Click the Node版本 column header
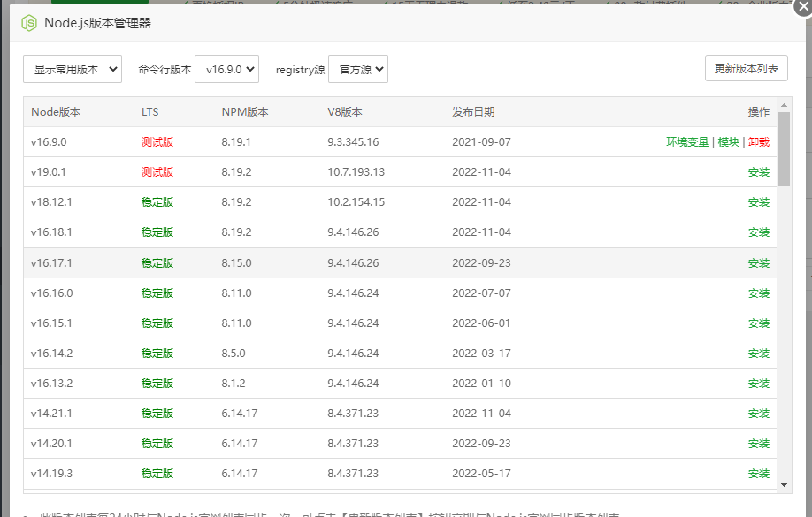The image size is (812, 517). [56, 111]
